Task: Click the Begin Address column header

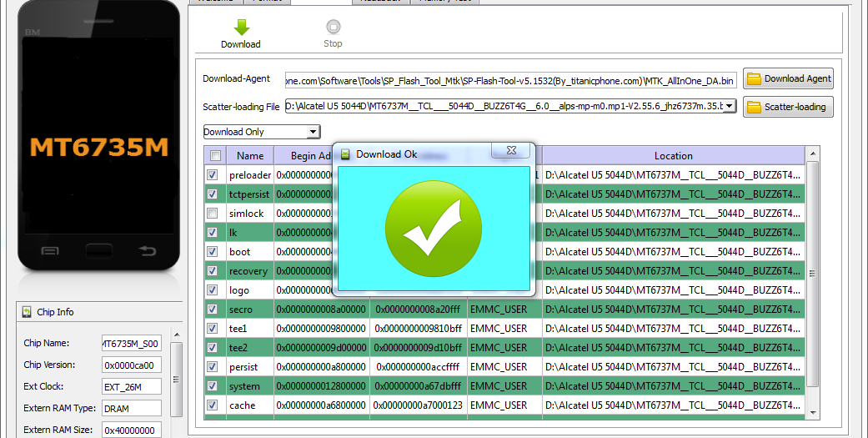Action: 304,156
